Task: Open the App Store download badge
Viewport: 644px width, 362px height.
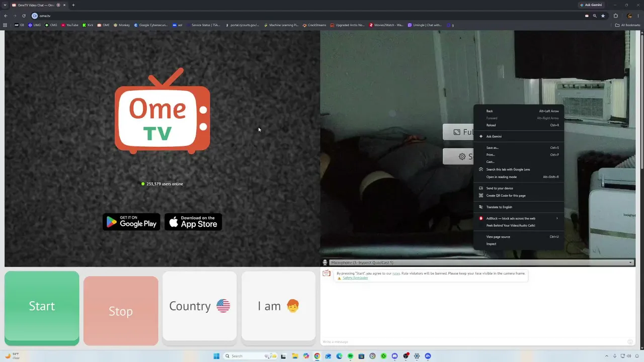Action: [x=193, y=222]
